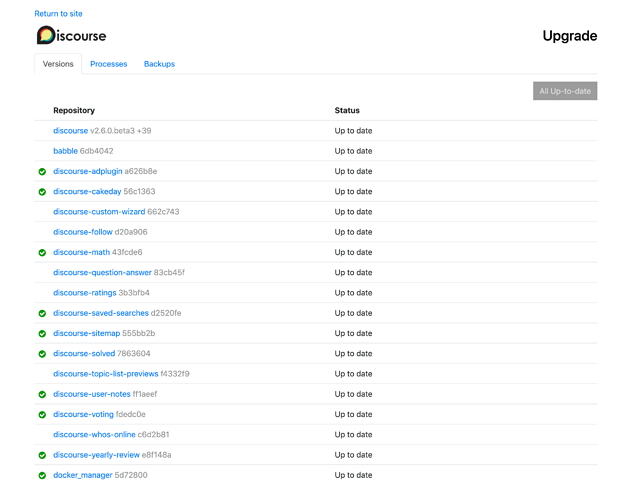
Task: Select the Versions tab
Action: [58, 64]
